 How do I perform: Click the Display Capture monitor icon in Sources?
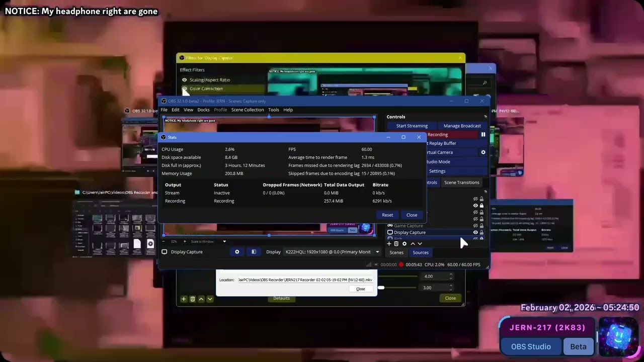click(x=390, y=232)
